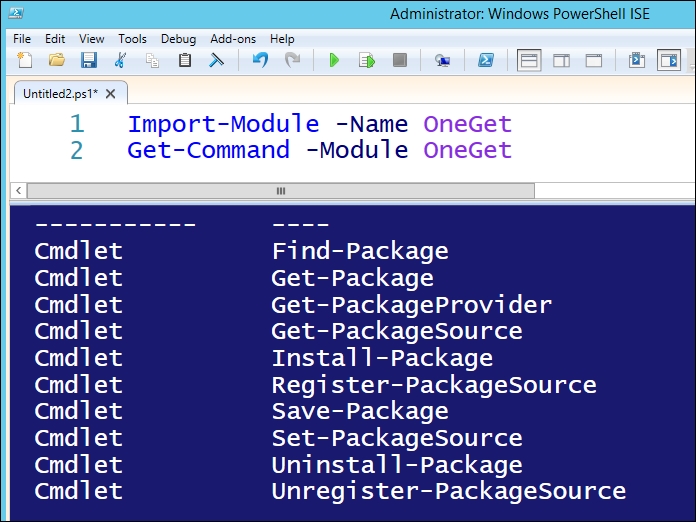This screenshot has height=522, width=696.
Task: Click Uninstall-Package in console output
Action: coord(397,465)
